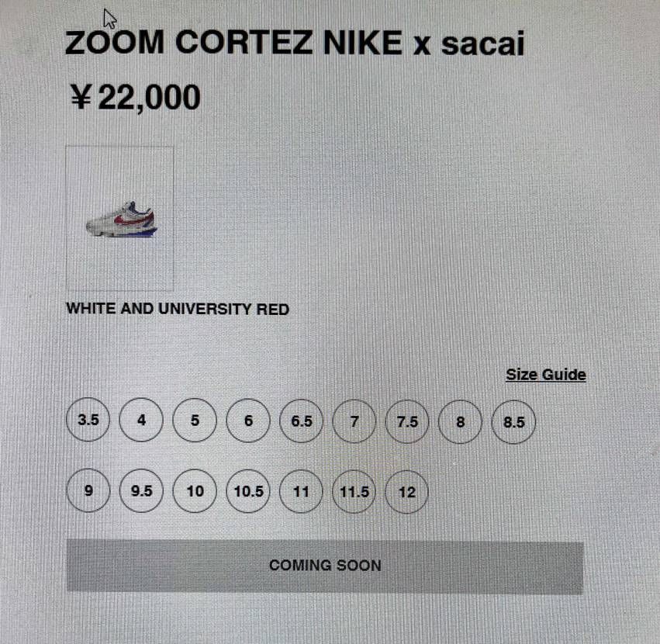The height and width of the screenshot is (644, 660).
Task: Select size 7 option
Action: pyautogui.click(x=354, y=421)
